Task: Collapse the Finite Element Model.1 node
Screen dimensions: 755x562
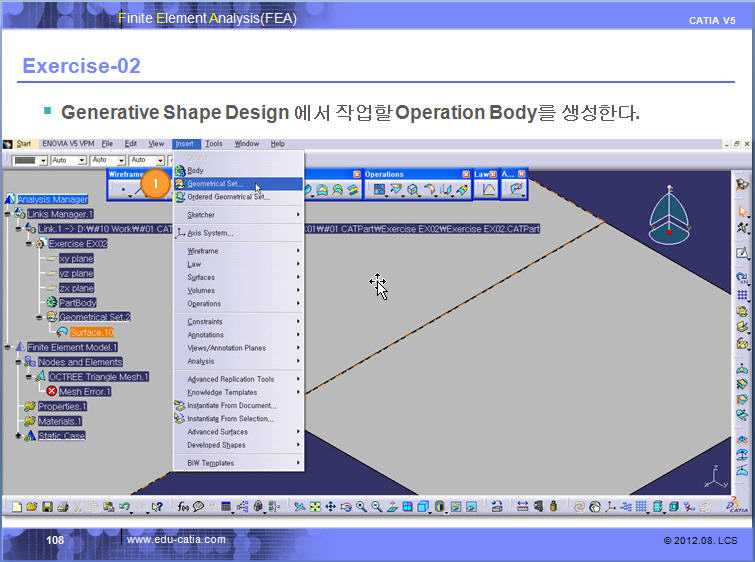Action: click(8, 347)
